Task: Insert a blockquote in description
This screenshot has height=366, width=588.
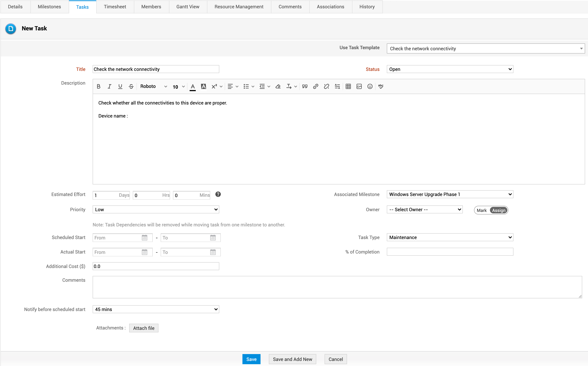Action: pos(305,86)
